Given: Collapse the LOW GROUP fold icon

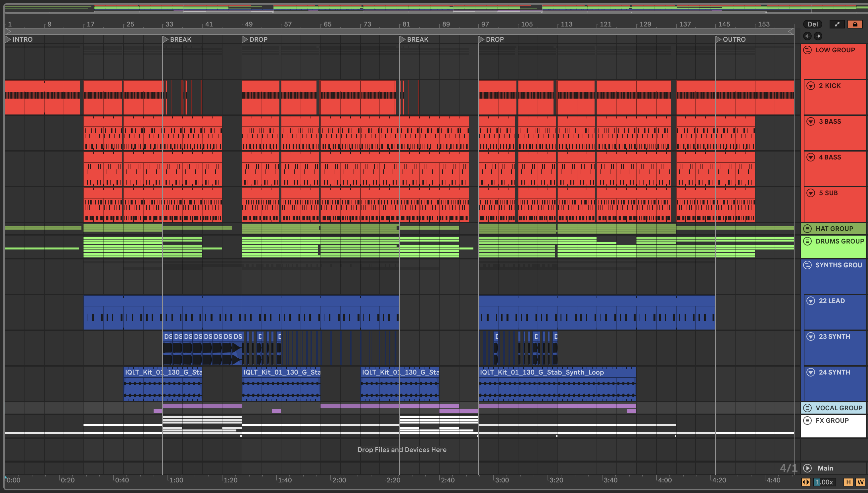Looking at the screenshot, I should pyautogui.click(x=807, y=50).
